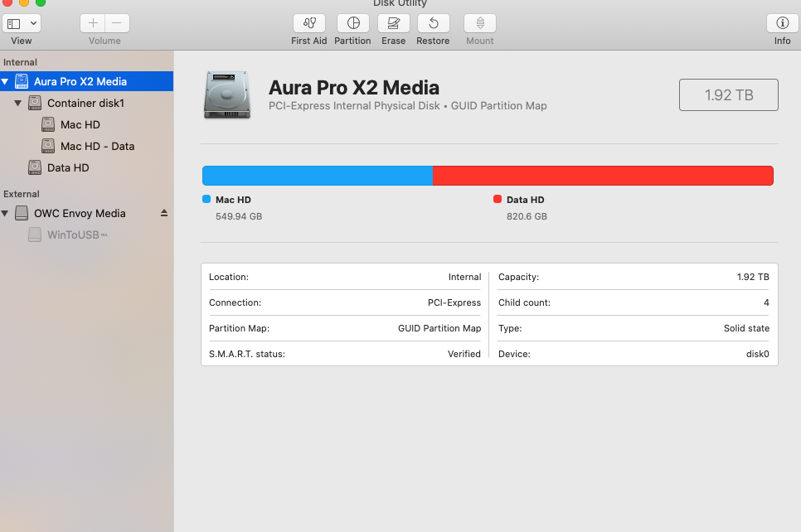Click the red Data HD partition bar segment
801x532 pixels.
point(604,176)
